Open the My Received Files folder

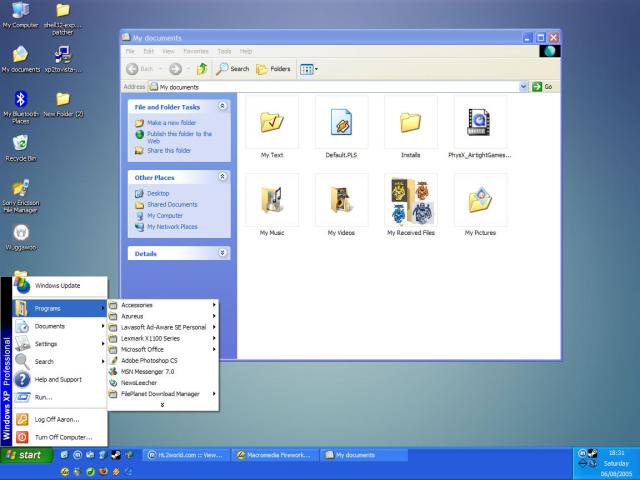pyautogui.click(x=411, y=205)
